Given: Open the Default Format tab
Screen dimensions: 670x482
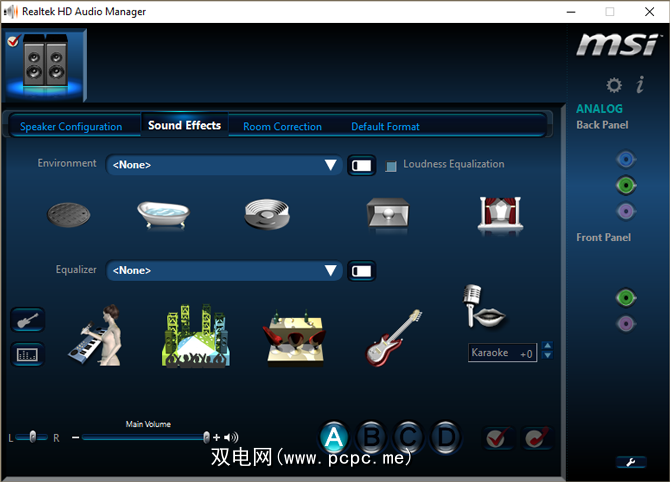Looking at the screenshot, I should (385, 126).
